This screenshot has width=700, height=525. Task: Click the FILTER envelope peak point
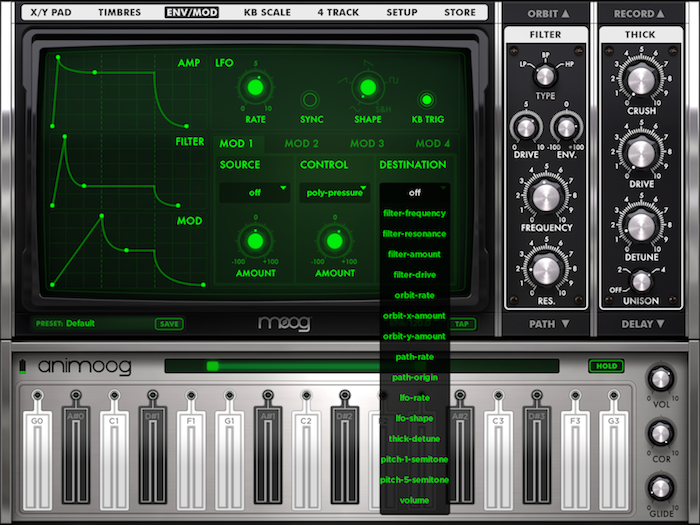coord(65,137)
